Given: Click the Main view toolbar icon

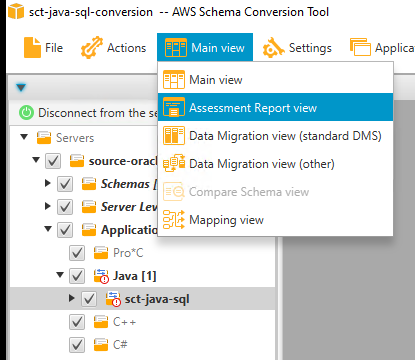Looking at the screenshot, I should pos(176,48).
